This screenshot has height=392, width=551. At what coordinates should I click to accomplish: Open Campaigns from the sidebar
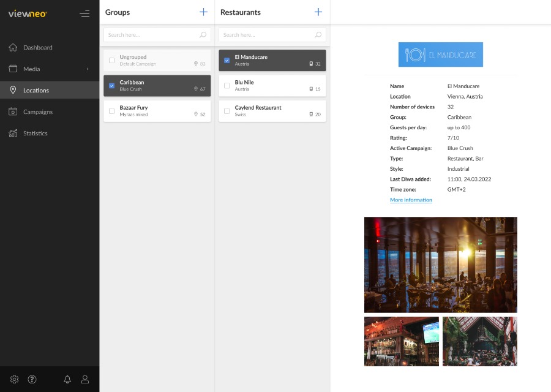[37, 112]
